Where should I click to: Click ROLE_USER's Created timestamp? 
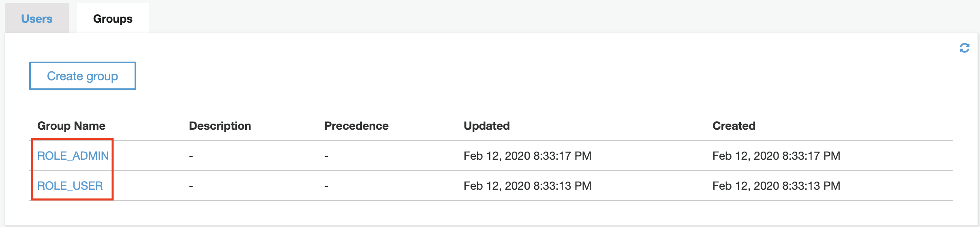[776, 186]
